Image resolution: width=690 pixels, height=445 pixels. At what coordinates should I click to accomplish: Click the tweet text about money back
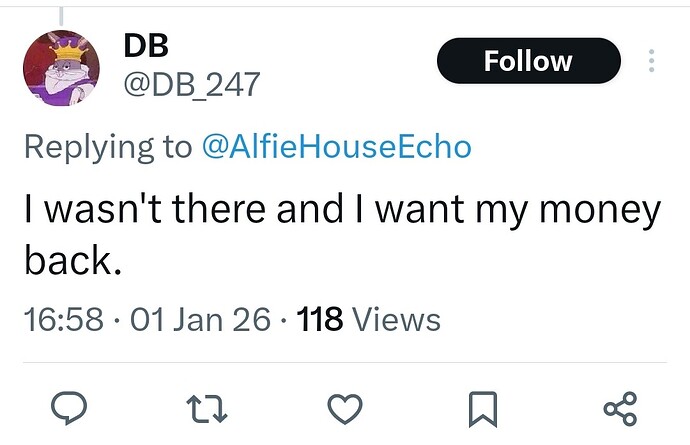[340, 212]
